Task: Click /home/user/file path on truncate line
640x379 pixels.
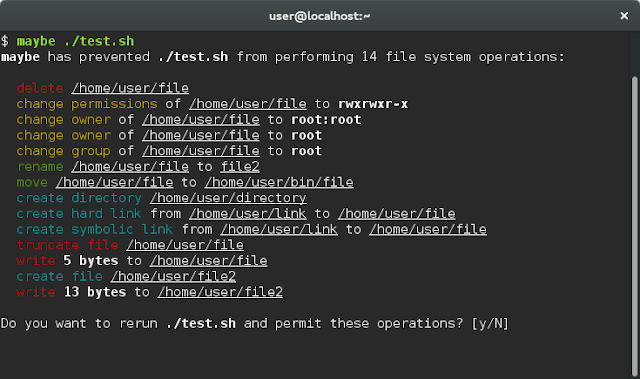Action: pos(185,245)
